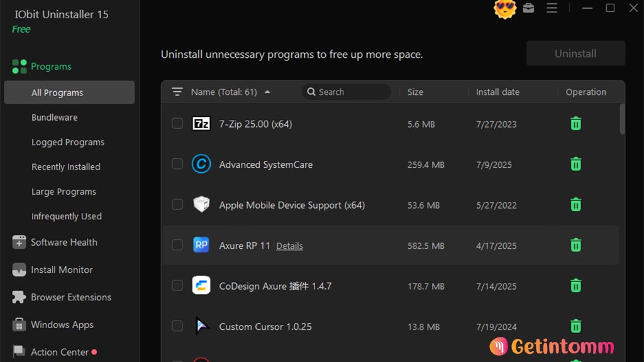Click the Software Health icon
Viewport: 644px width, 362px height.
pos(19,242)
